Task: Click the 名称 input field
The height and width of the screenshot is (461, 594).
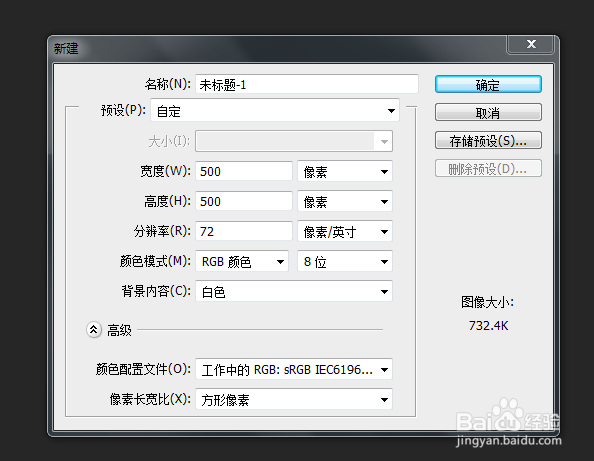Action: 307,84
